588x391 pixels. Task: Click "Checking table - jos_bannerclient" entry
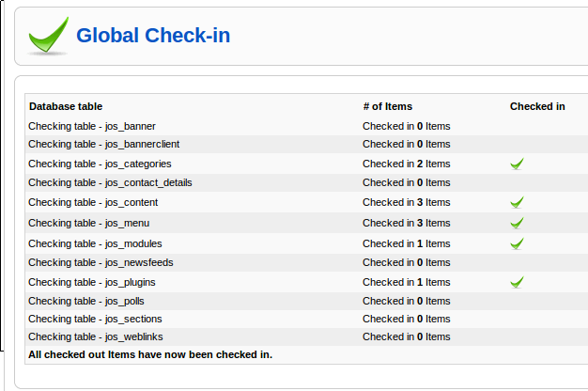click(103, 144)
